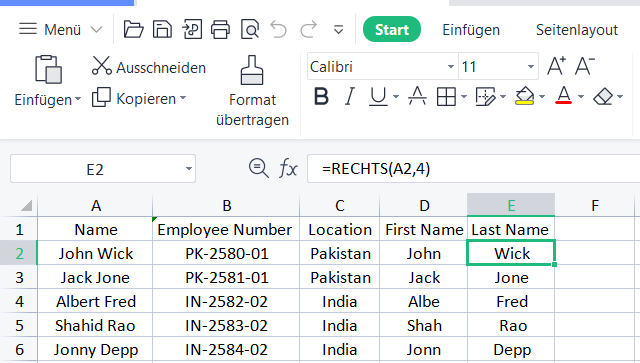Select column D header
The image size is (640, 363).
point(424,205)
